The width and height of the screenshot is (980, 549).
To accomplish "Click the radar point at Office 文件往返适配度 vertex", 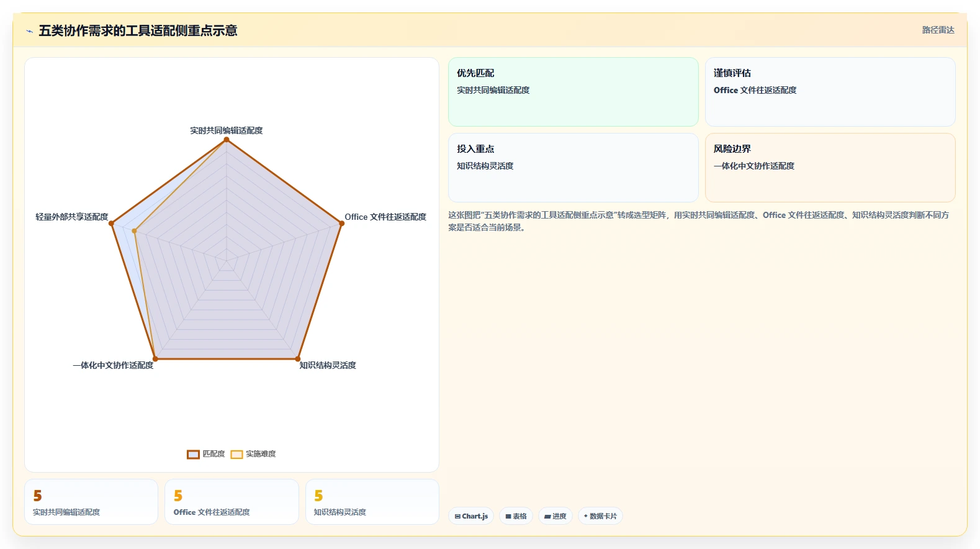I will pos(341,223).
